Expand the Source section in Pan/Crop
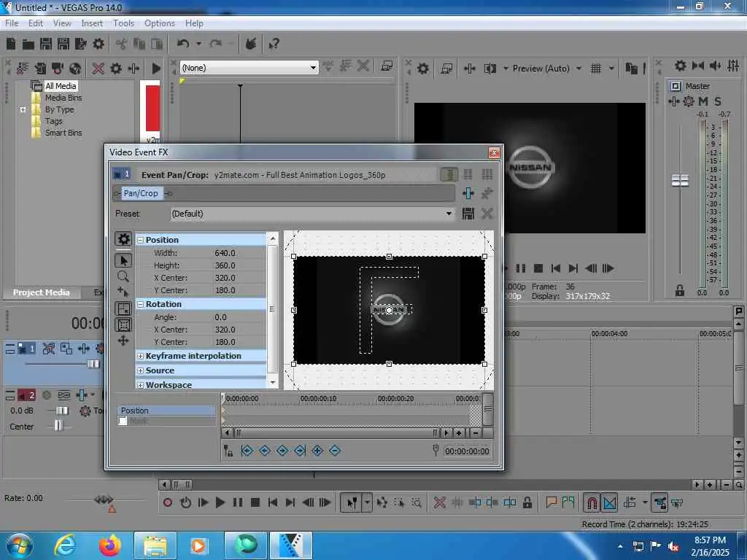747x560 pixels. click(x=141, y=370)
